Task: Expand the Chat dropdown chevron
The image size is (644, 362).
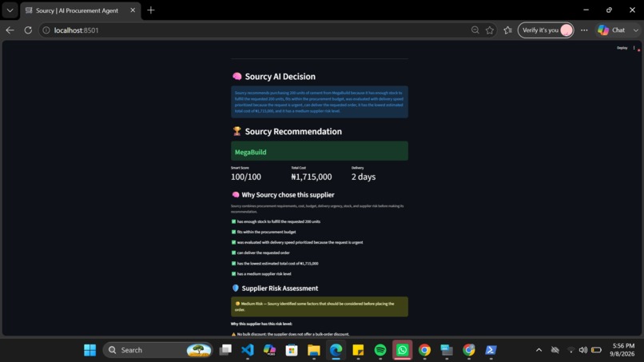Action: 636,30
